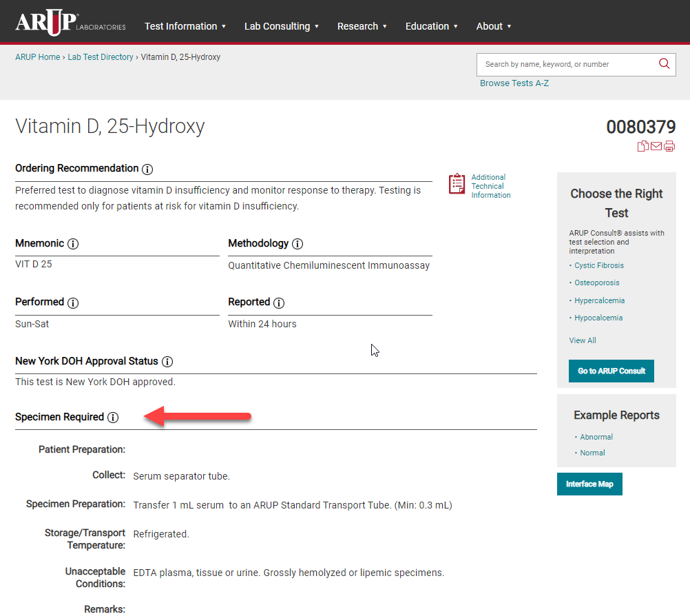Click the Additional Technical Information clipboard icon
Screen dimensions: 690x616
tap(457, 183)
